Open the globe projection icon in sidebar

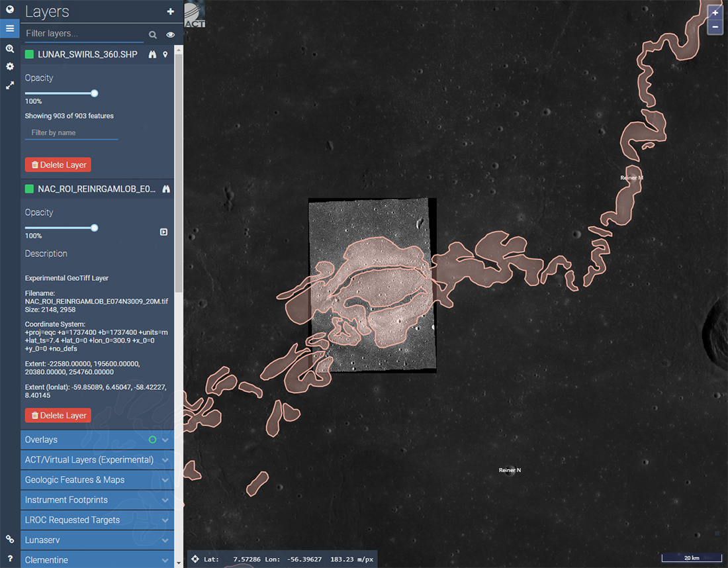click(10, 9)
